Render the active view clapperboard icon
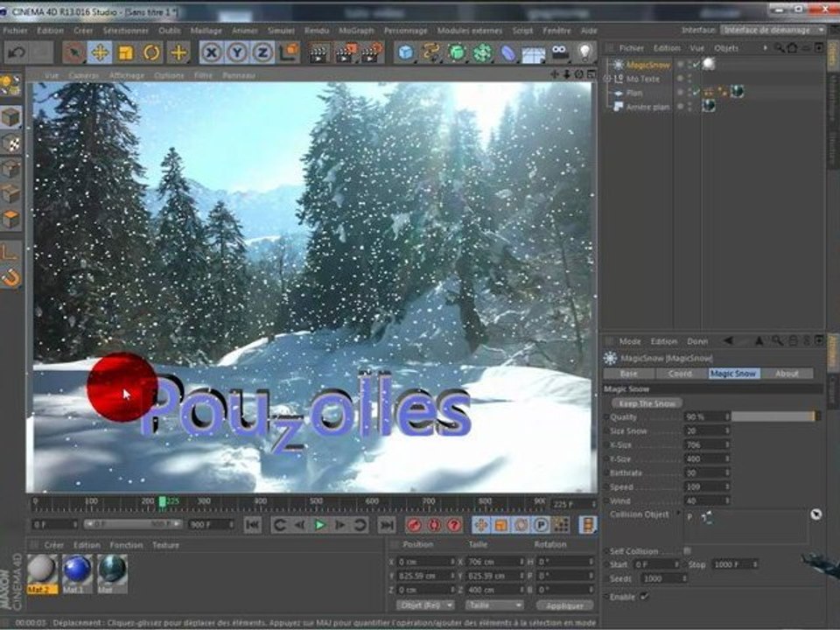Image resolution: width=840 pixels, height=630 pixels. click(318, 53)
